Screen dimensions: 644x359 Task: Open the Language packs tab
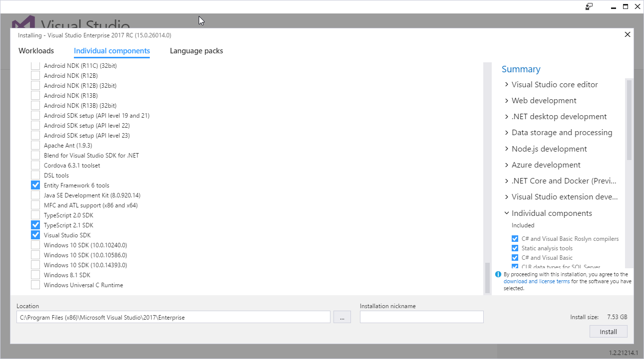click(196, 50)
